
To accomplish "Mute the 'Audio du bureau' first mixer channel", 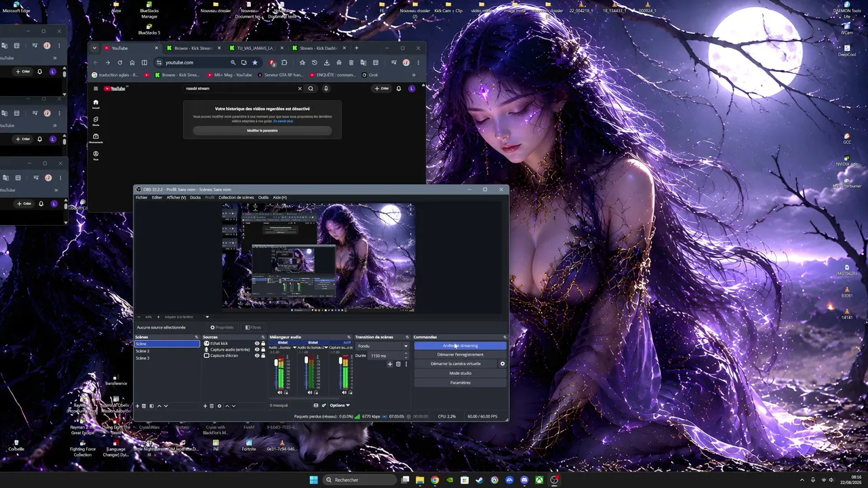I will pyautogui.click(x=280, y=392).
